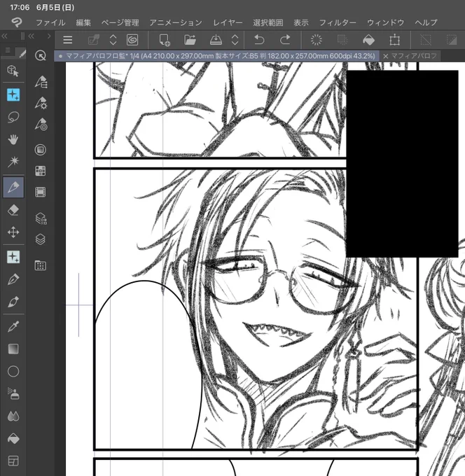Screen dimensions: 465x476
Task: Open the hamburger menu in command bar
Action: tap(67, 40)
